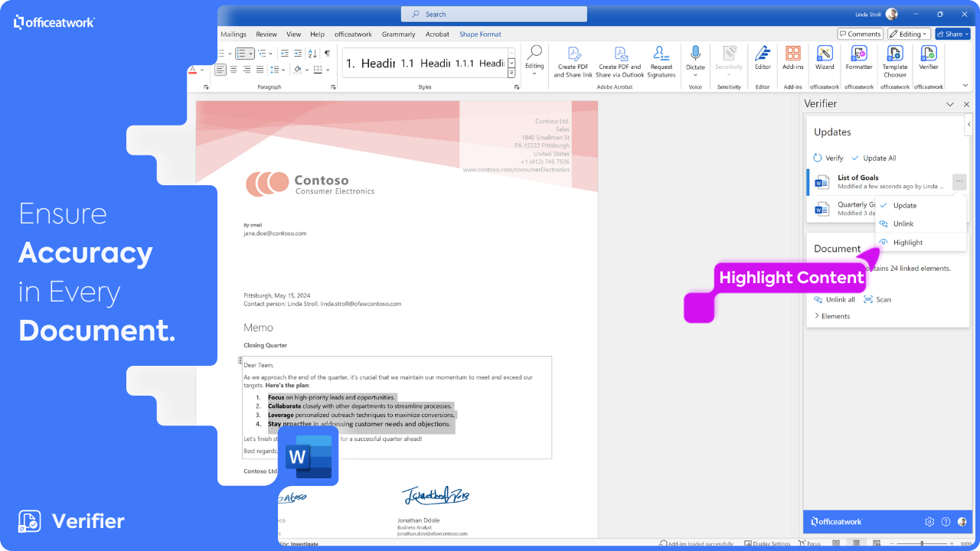Image resolution: width=980 pixels, height=551 pixels.
Task: Click the shading paint bucket color
Action: pyautogui.click(x=298, y=70)
